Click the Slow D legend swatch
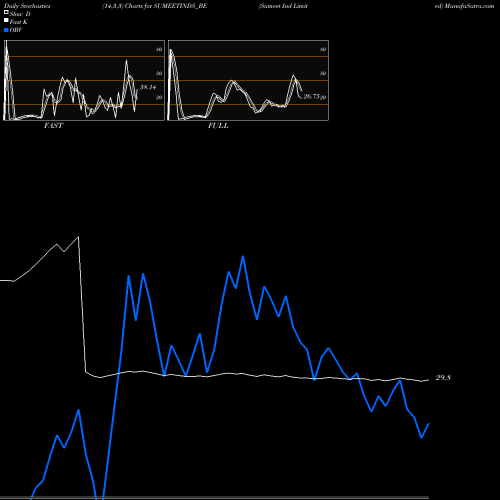This screenshot has height=500, width=500. tap(6, 13)
